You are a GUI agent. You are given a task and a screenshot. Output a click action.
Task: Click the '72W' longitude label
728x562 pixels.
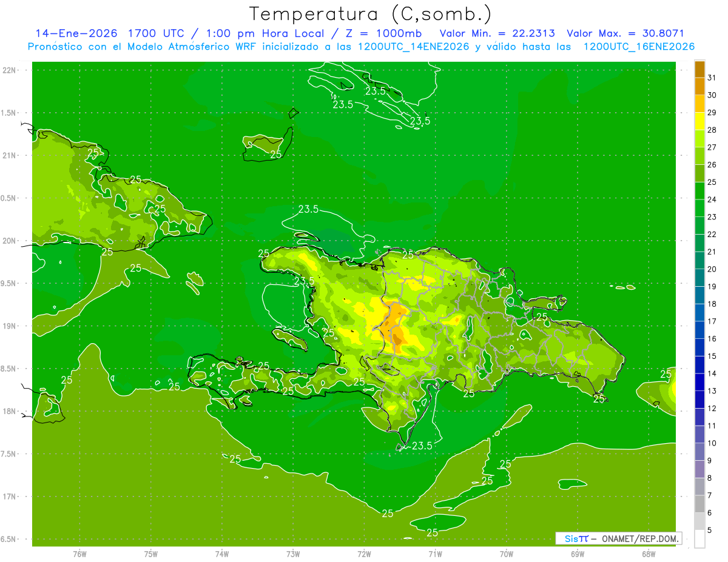tap(364, 554)
